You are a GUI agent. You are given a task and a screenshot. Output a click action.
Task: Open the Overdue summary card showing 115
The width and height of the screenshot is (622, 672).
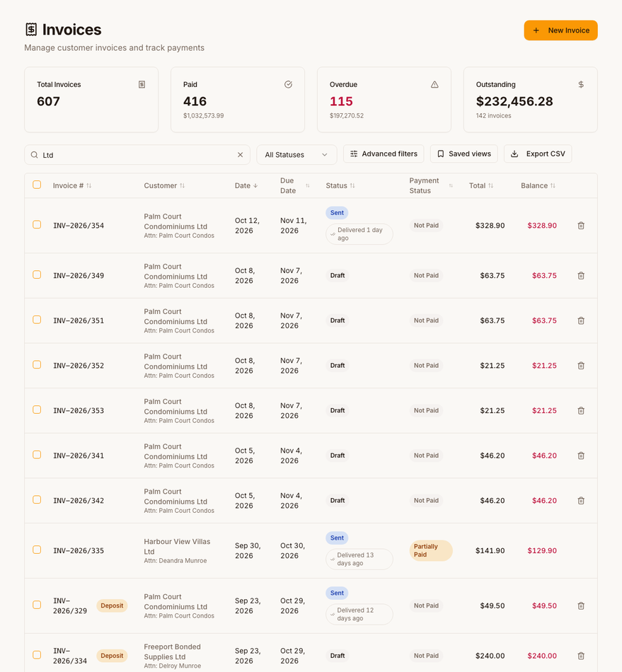point(384,100)
